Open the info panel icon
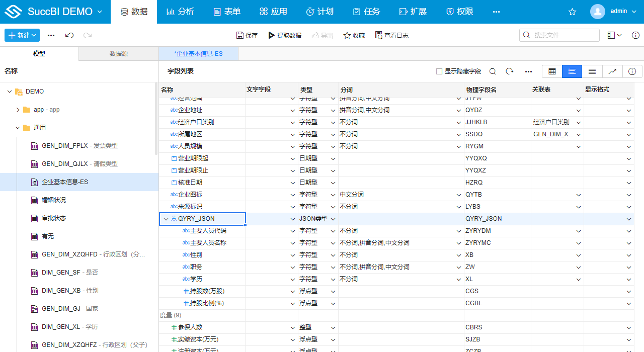The height and width of the screenshot is (352, 644). point(632,71)
